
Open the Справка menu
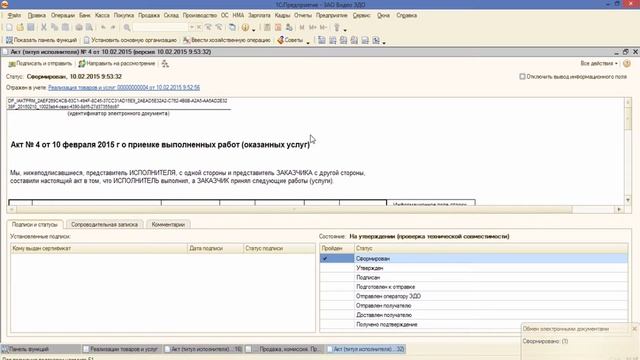click(x=407, y=16)
